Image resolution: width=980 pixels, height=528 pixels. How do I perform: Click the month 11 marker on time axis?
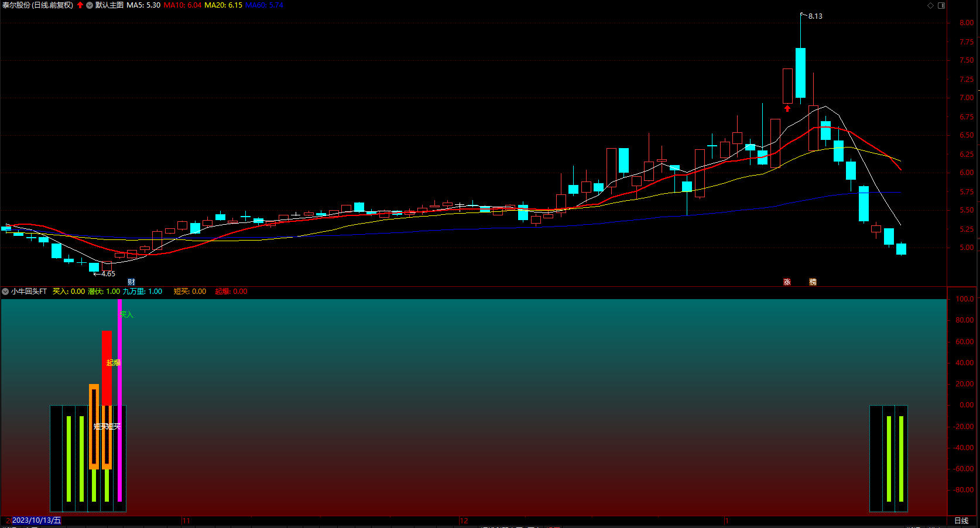click(186, 521)
